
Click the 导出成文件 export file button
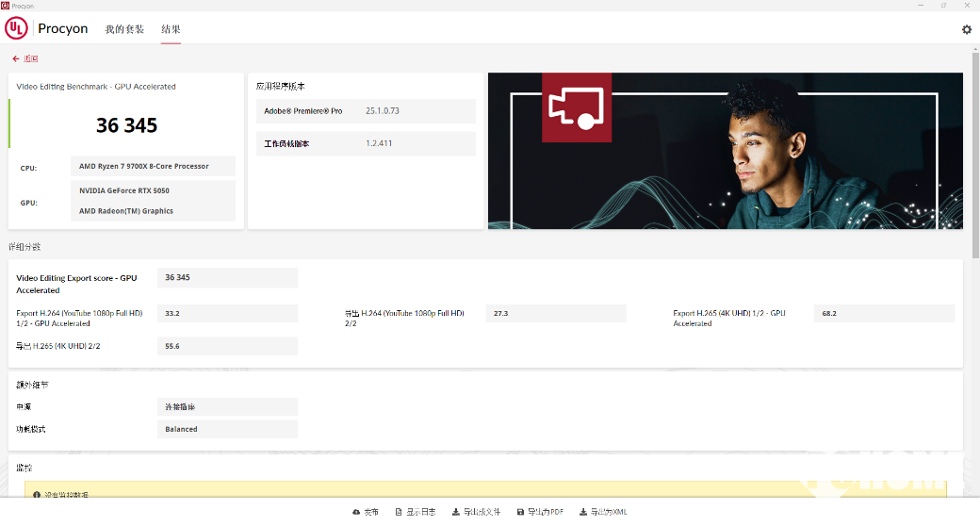(x=476, y=512)
